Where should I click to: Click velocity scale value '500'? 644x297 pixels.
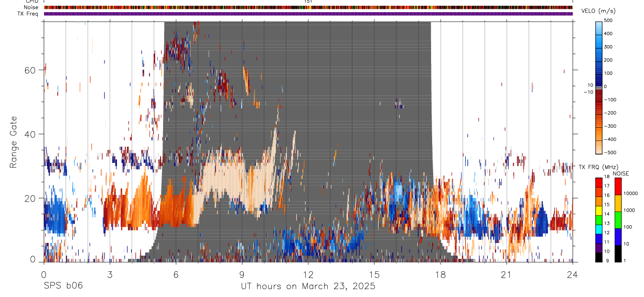[609, 20]
